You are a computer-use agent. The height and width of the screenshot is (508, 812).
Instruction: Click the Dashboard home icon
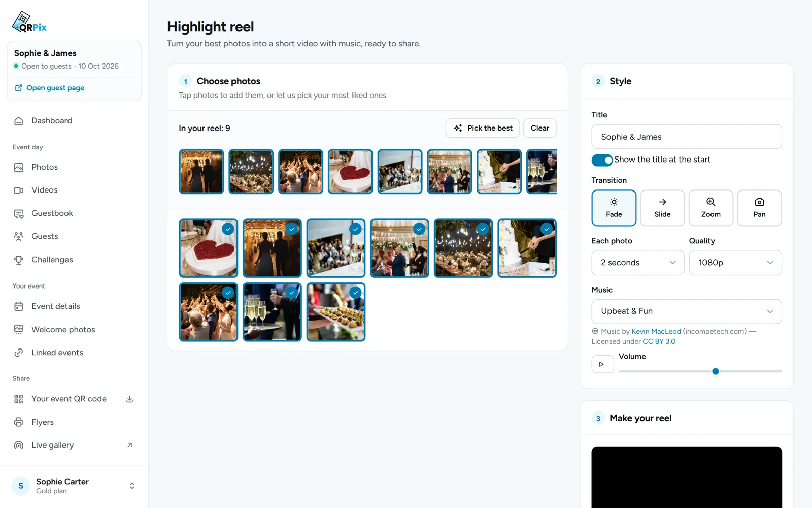[x=19, y=121]
